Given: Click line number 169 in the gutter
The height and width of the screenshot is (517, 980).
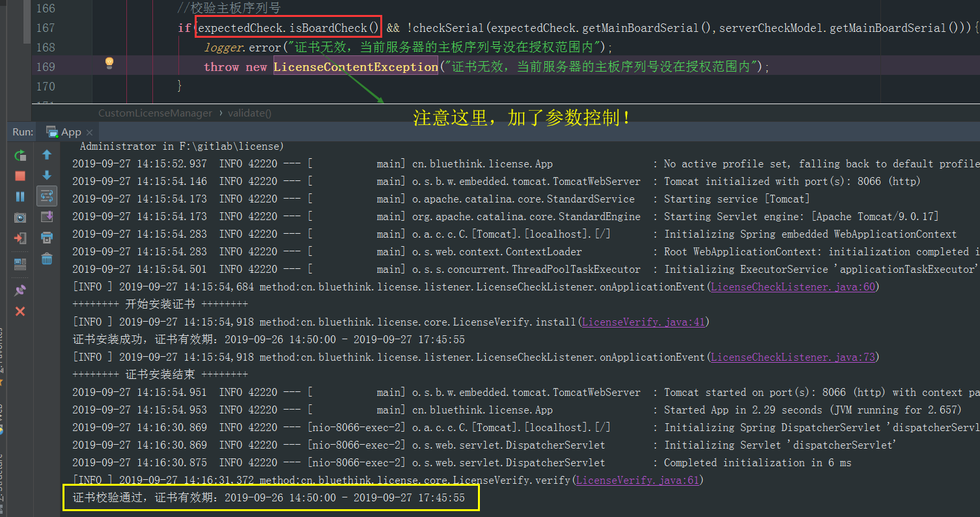Looking at the screenshot, I should [46, 67].
